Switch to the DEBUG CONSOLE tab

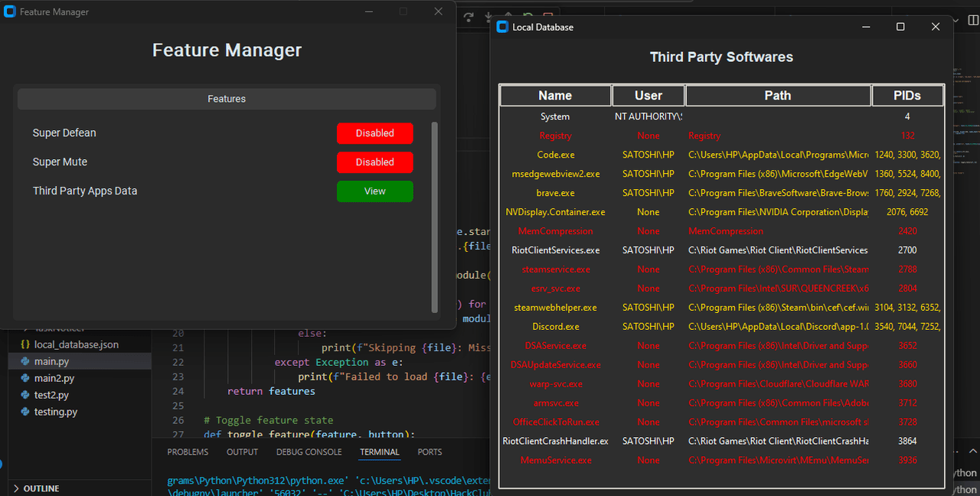click(x=309, y=452)
